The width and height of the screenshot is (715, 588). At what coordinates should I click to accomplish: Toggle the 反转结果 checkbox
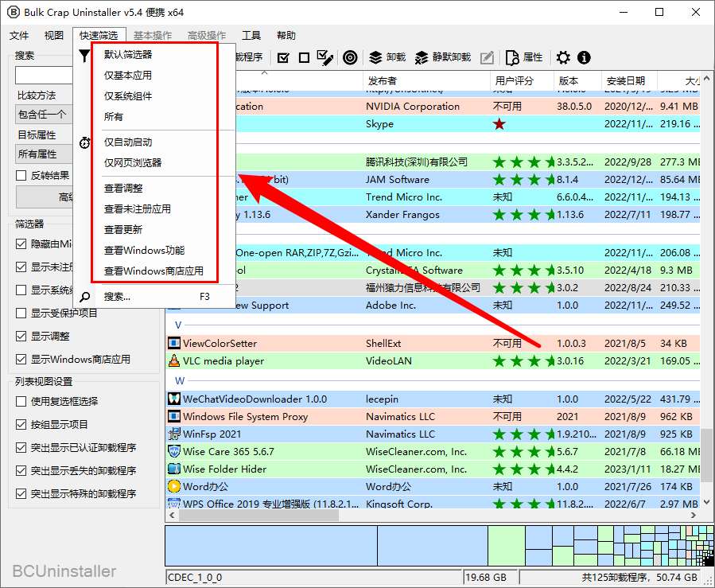22,175
